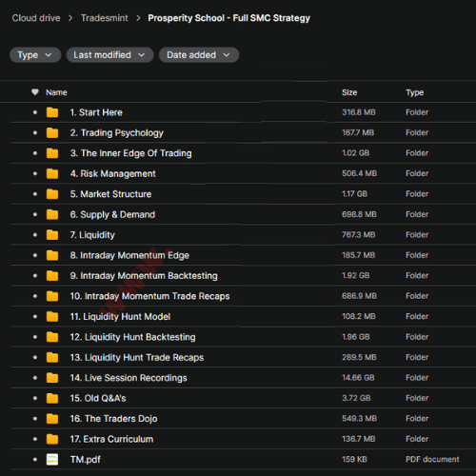Click the 3.72 GB size value
This screenshot has height=476, width=476.
[x=356, y=398]
